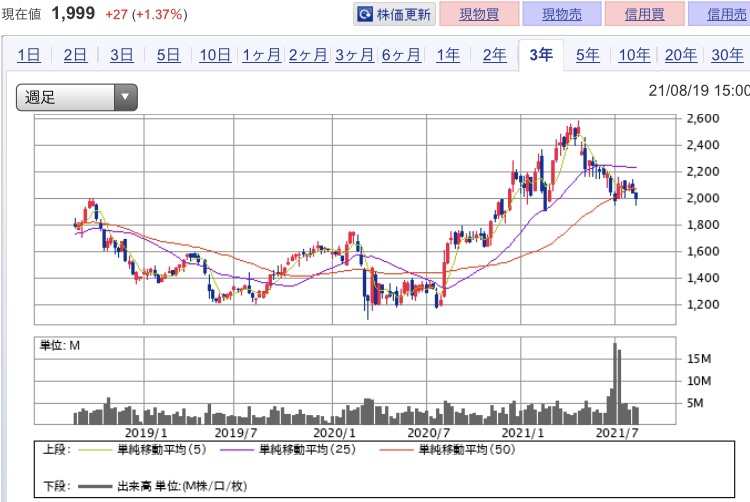Open the 5年 period tab
Viewport: 750px width, 502px height.
(x=588, y=55)
